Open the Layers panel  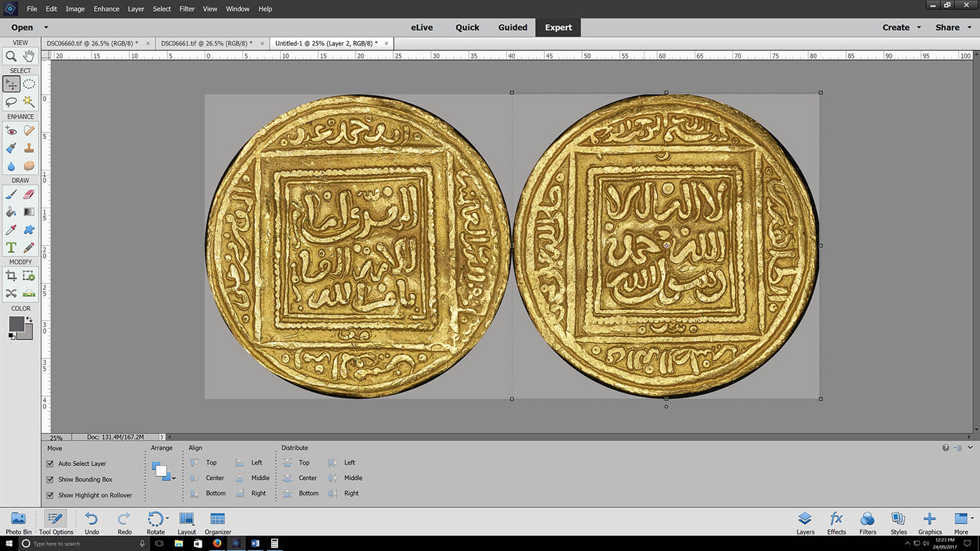tap(805, 522)
